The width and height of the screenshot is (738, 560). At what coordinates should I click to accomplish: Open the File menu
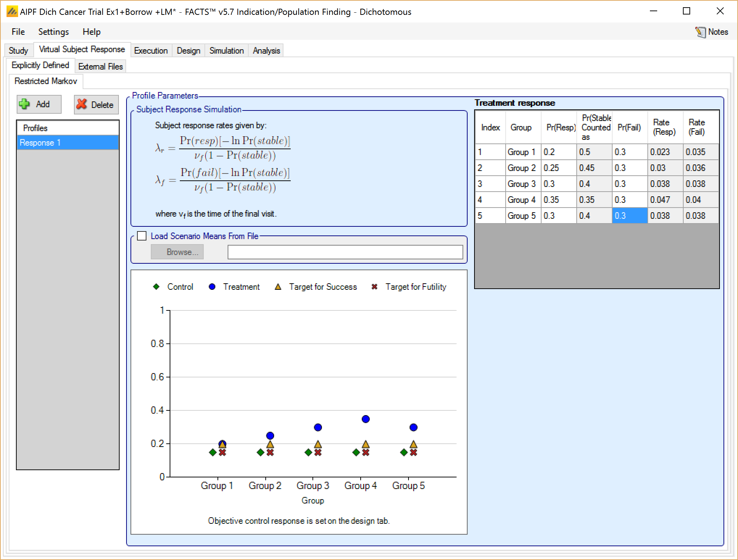click(18, 32)
